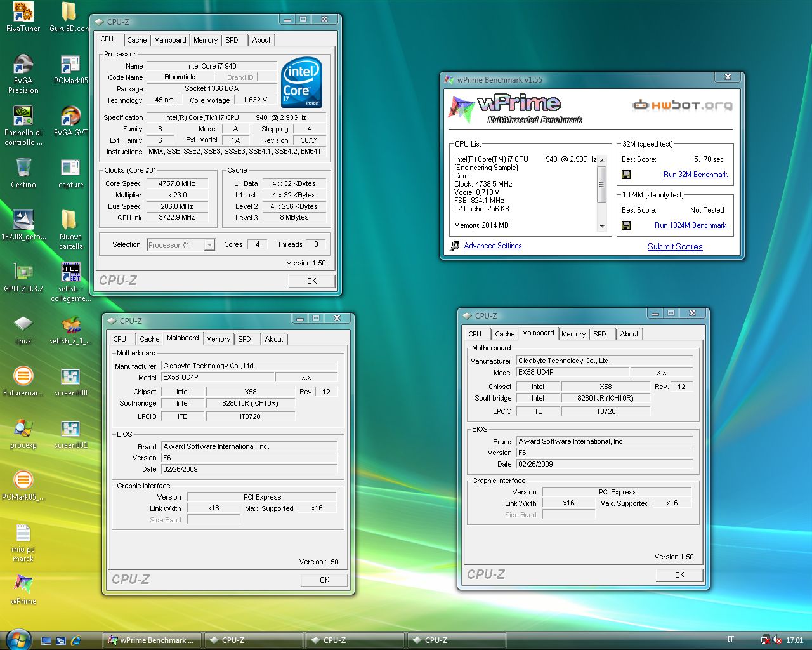Click the Internet Explorer quick launch icon

pos(75,640)
